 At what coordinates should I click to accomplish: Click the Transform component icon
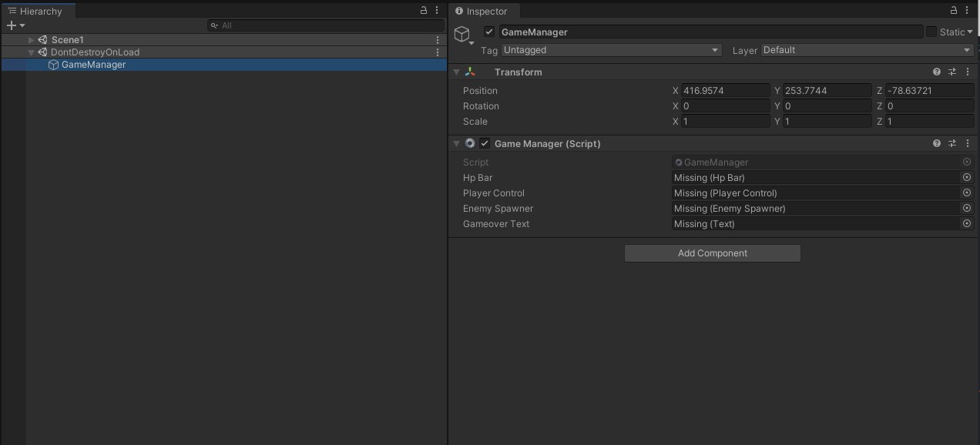[x=471, y=72]
